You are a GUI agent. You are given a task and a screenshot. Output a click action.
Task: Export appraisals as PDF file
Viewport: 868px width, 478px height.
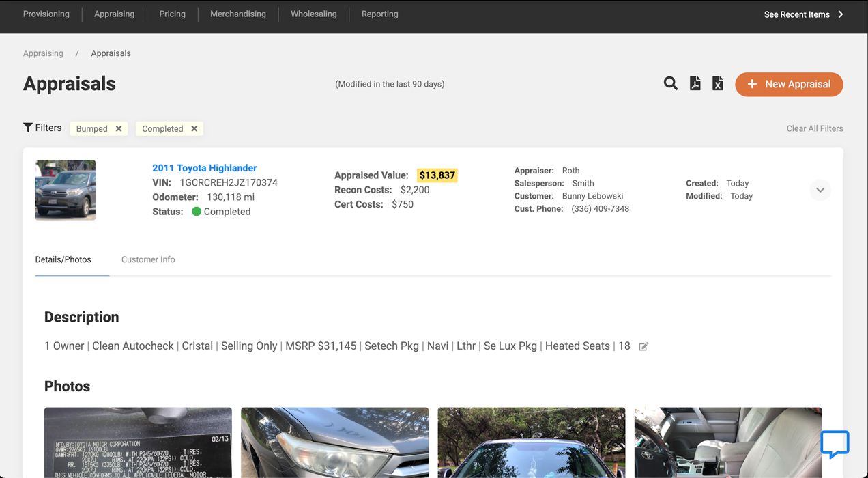click(695, 83)
